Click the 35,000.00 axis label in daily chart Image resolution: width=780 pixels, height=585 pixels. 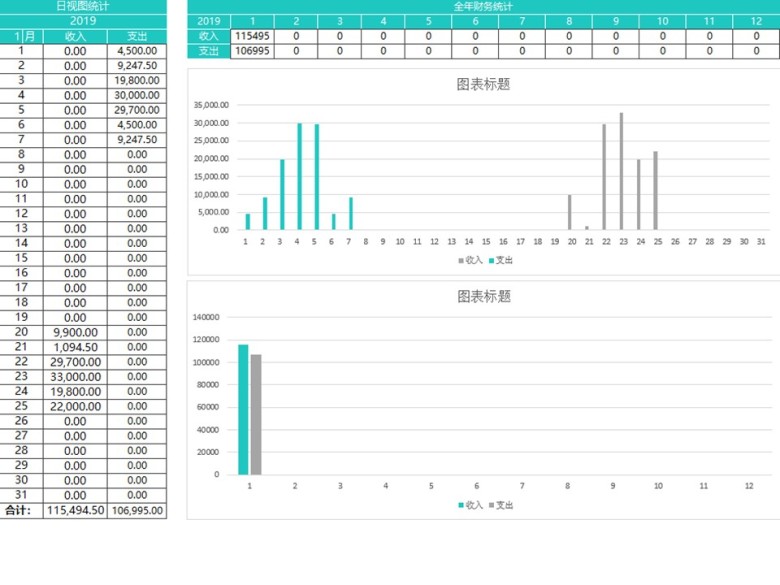(211, 105)
